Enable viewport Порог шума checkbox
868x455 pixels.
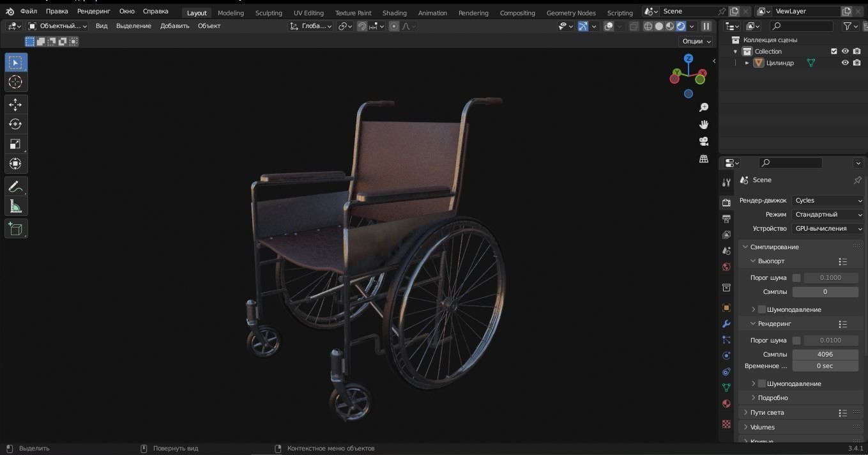796,277
